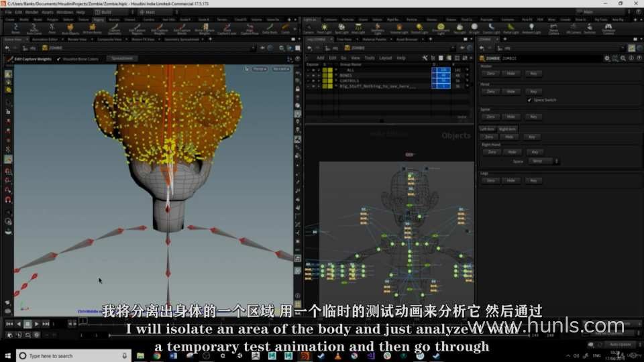Open the Windows menu in menu bar
This screenshot has height=362, width=644.
point(65,12)
